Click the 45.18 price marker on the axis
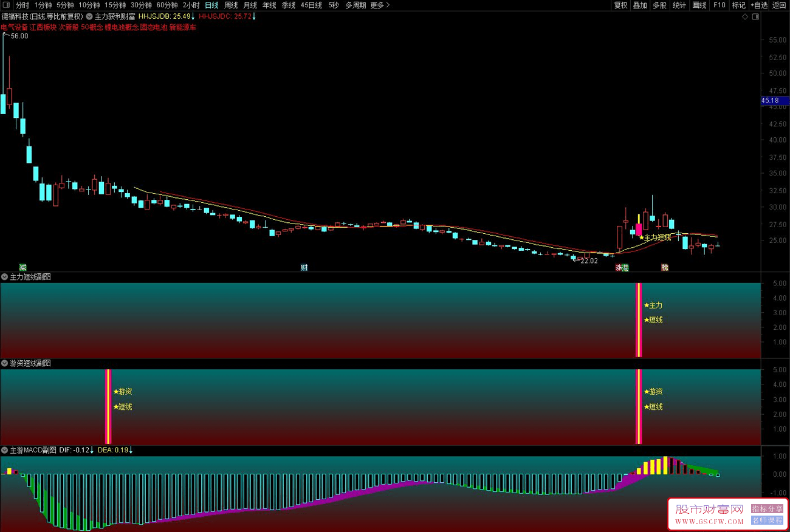This screenshot has height=532, width=790. coord(769,100)
